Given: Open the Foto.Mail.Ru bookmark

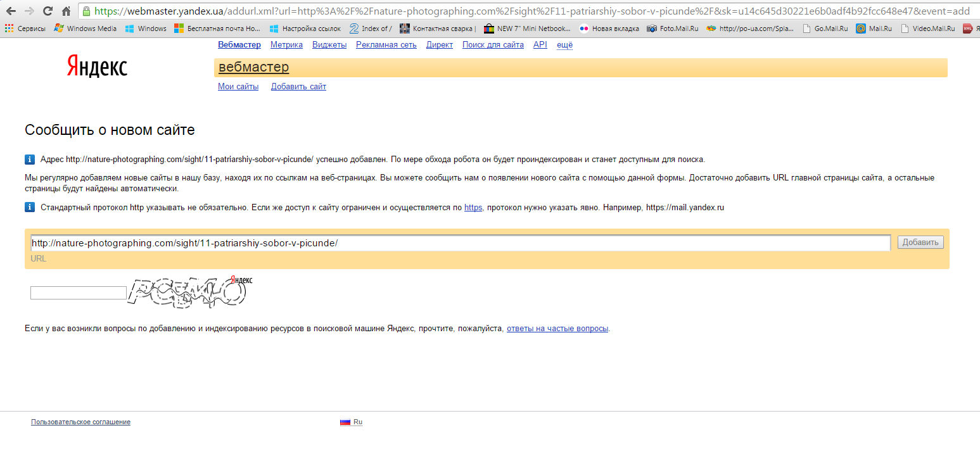Looking at the screenshot, I should pyautogui.click(x=673, y=28).
